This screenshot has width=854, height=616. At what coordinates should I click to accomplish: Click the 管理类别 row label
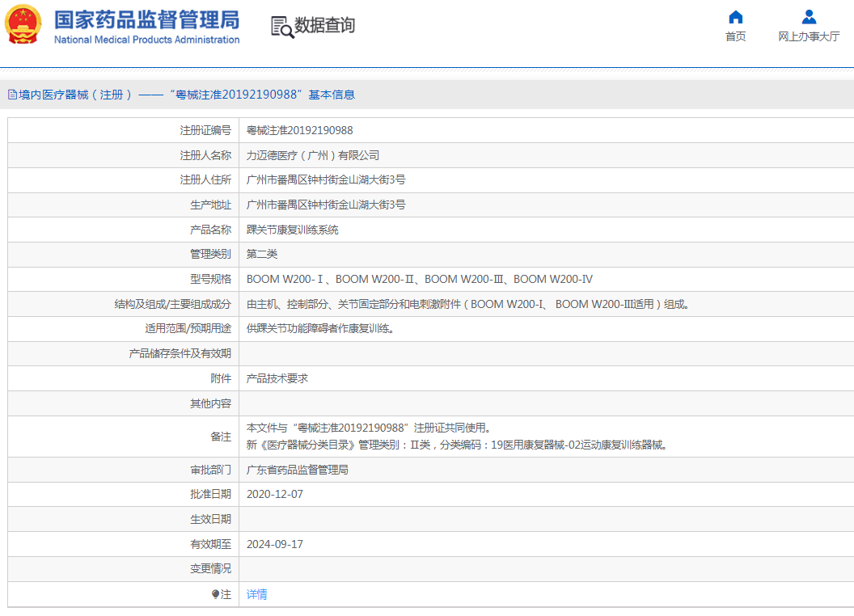[x=210, y=255]
